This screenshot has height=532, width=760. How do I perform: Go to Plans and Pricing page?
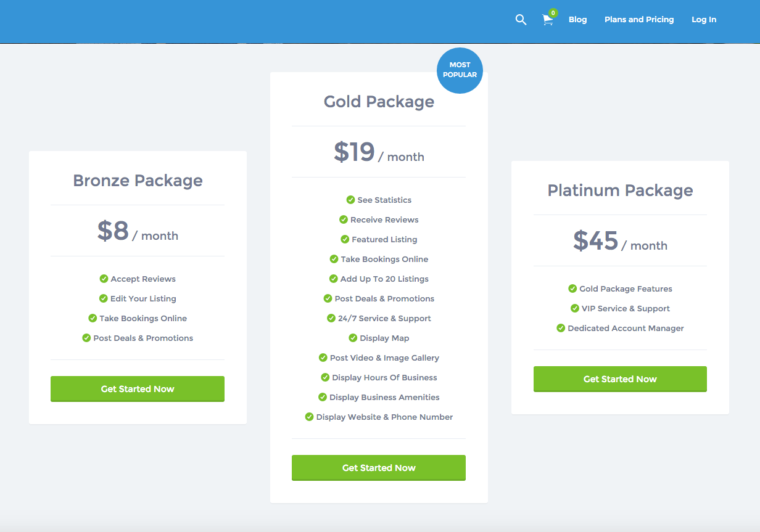tap(639, 20)
